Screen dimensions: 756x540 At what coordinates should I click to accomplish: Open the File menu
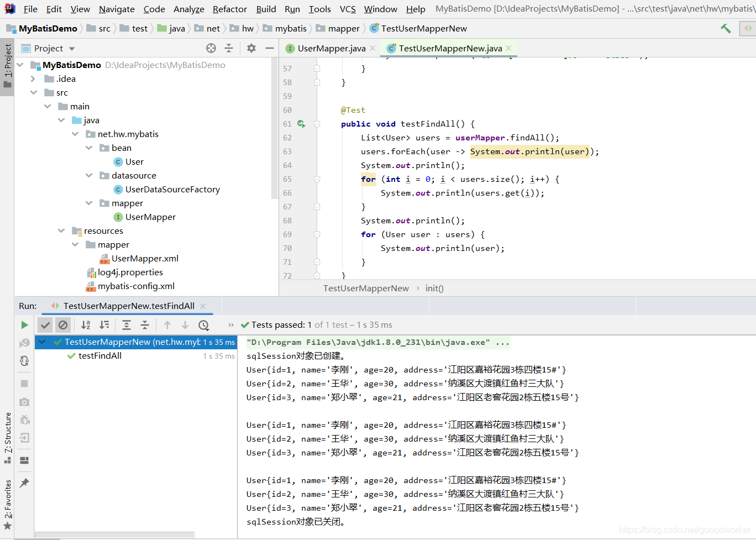tap(30, 9)
